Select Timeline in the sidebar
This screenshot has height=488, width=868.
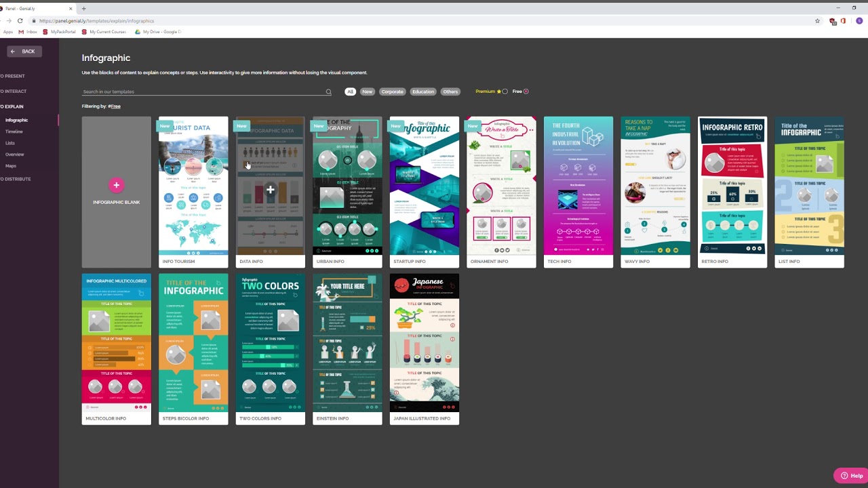[x=14, y=131]
